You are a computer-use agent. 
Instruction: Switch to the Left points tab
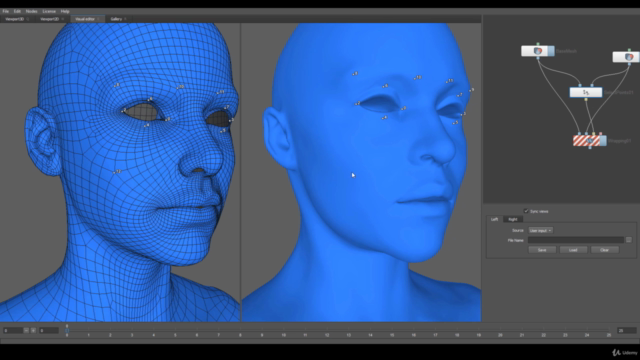pyautogui.click(x=494, y=220)
